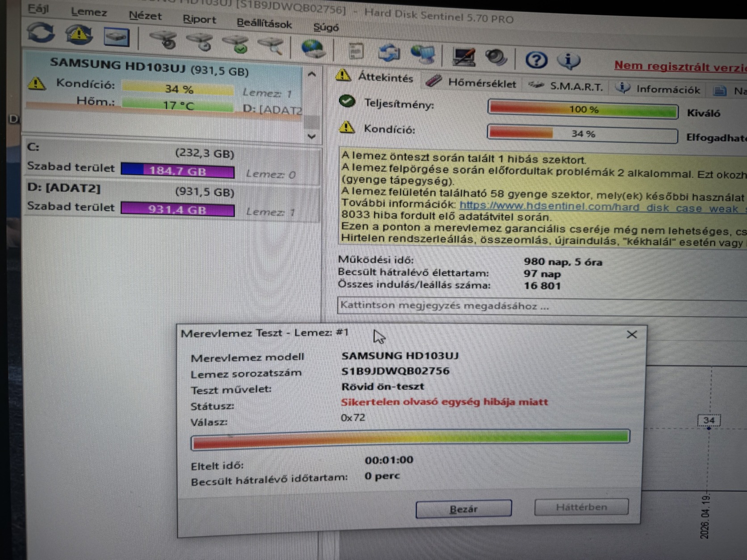Open the Beállítások menu
The height and width of the screenshot is (560, 747).
click(x=264, y=23)
